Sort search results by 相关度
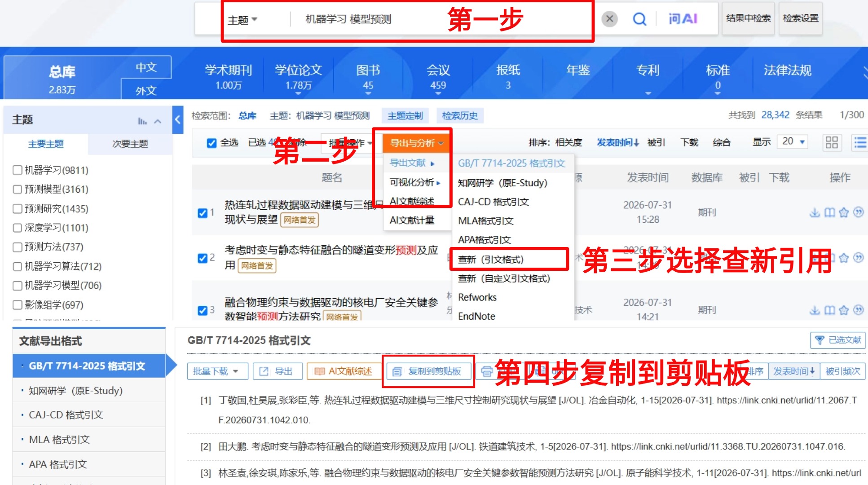Screen dimensions: 868x485 point(568,142)
